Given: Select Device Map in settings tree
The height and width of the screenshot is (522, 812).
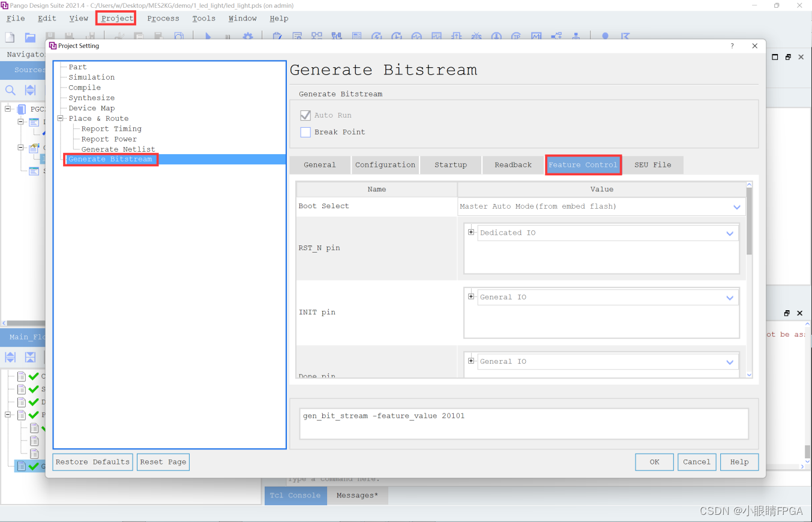Looking at the screenshot, I should coord(91,108).
